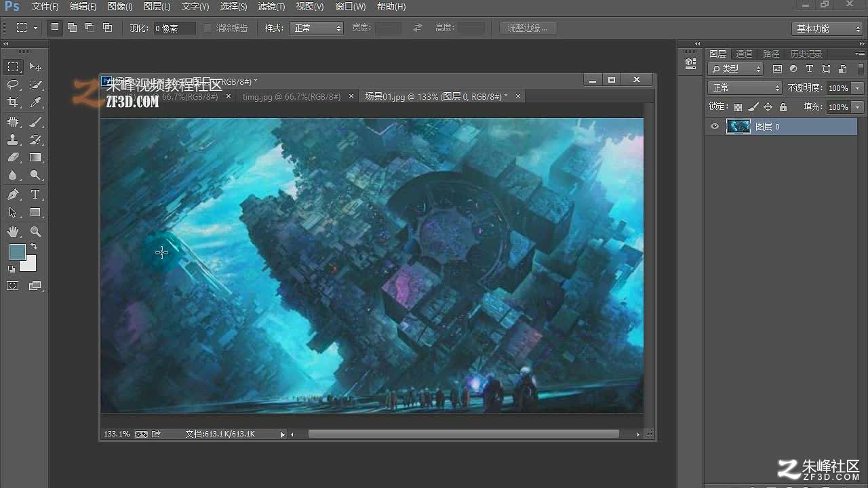This screenshot has width=868, height=488.
Task: Select the Lasso tool
Action: 13,85
